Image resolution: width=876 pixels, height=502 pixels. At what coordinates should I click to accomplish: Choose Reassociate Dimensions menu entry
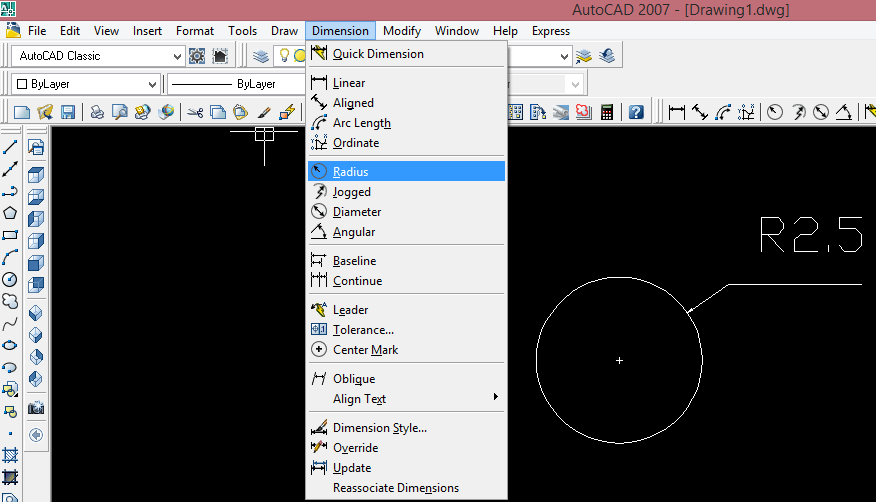click(407, 488)
